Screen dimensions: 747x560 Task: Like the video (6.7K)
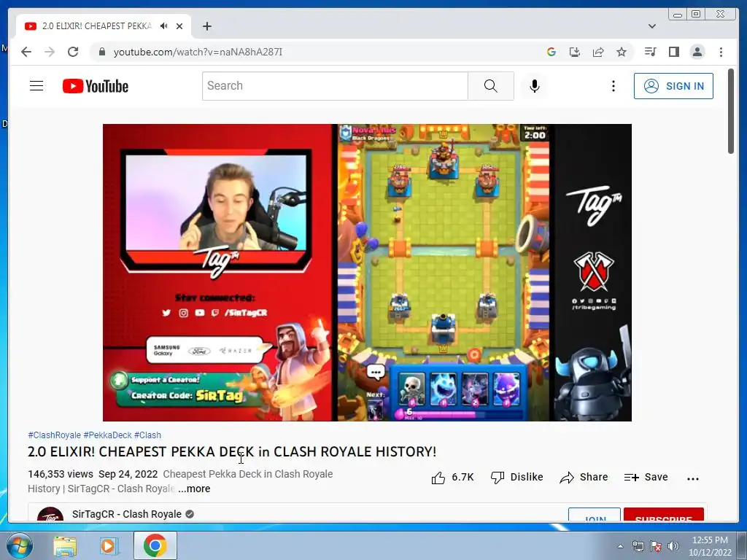click(452, 477)
